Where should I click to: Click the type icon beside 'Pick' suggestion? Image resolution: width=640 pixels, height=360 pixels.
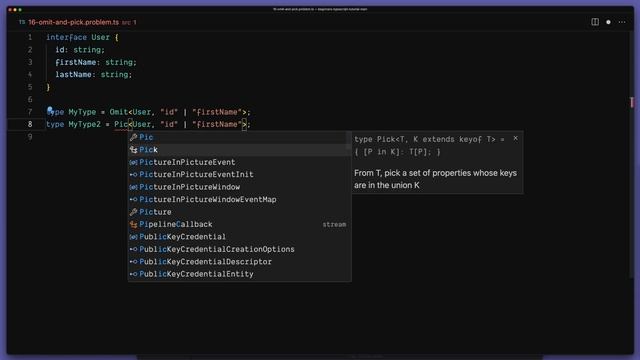click(x=133, y=150)
